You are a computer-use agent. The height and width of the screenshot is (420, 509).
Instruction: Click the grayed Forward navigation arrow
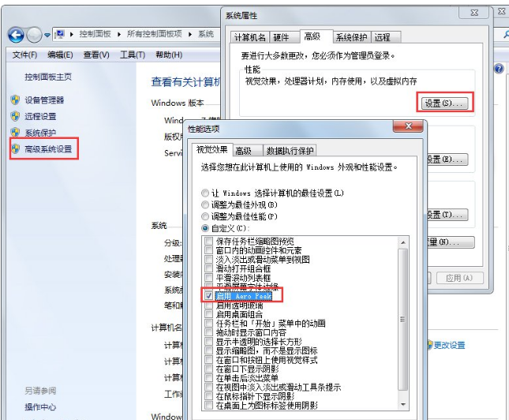[34, 35]
